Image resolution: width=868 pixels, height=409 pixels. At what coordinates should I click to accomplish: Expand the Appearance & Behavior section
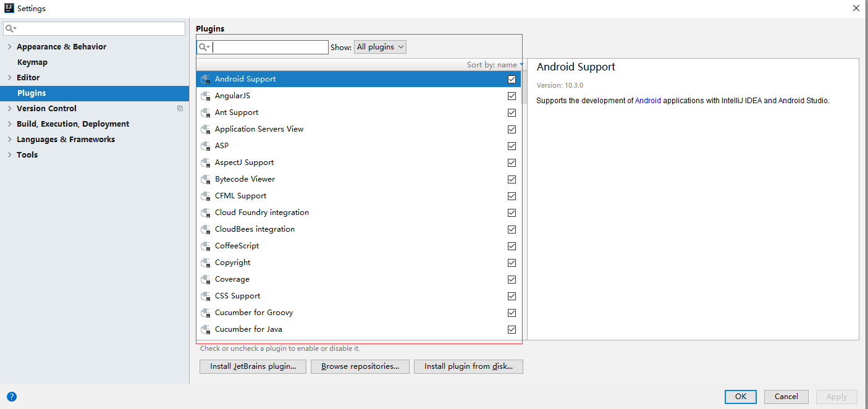[x=11, y=46]
